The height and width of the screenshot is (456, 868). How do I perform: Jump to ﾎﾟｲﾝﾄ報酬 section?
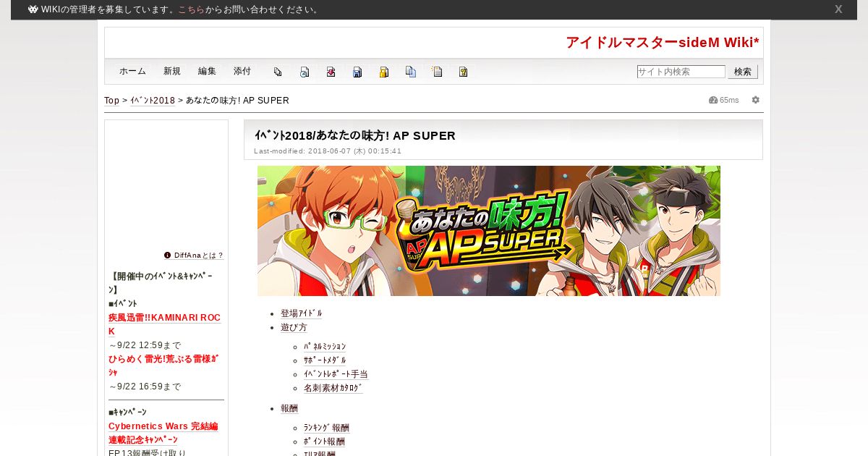[324, 442]
